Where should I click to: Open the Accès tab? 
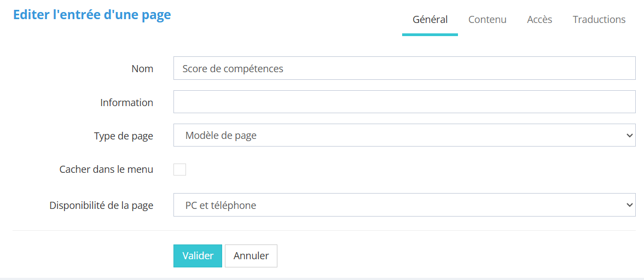[x=539, y=20]
